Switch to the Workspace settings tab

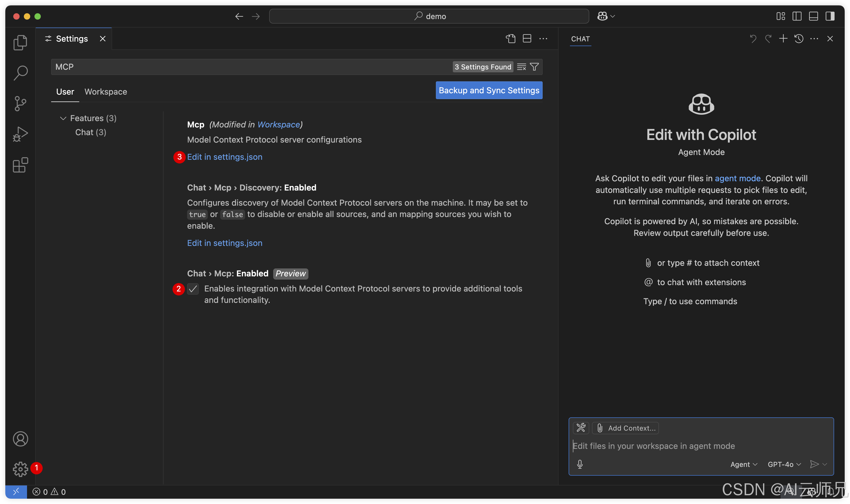pyautogui.click(x=106, y=92)
